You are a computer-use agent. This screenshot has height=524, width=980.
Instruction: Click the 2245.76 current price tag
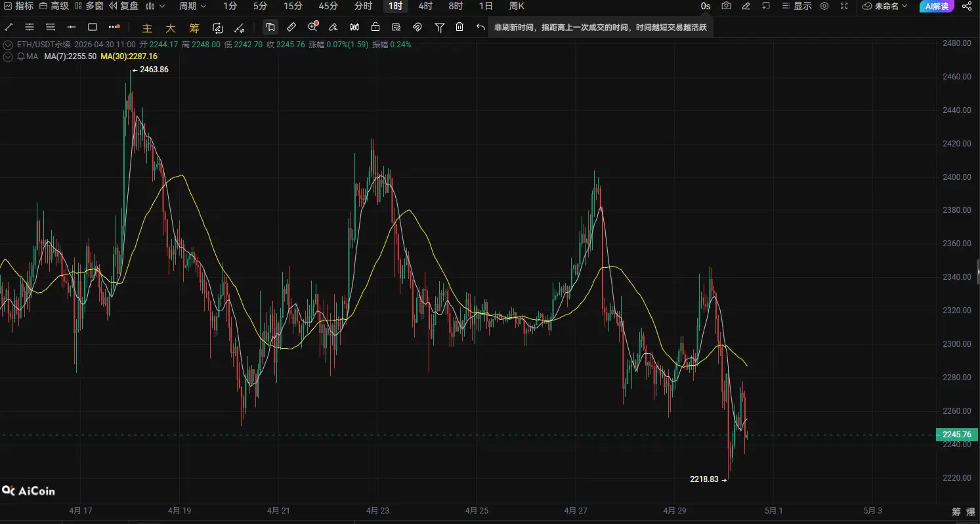pyautogui.click(x=956, y=435)
